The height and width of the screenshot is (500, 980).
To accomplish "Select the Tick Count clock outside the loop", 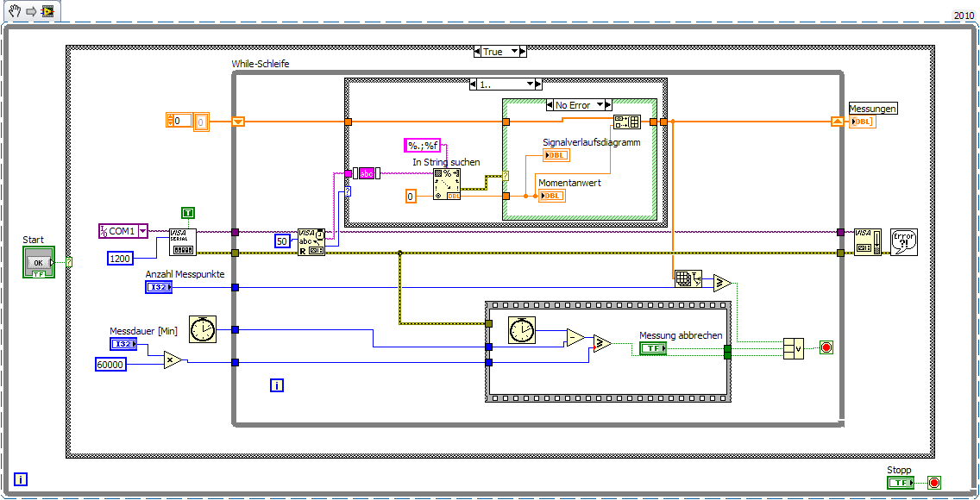I will pyautogui.click(x=203, y=329).
